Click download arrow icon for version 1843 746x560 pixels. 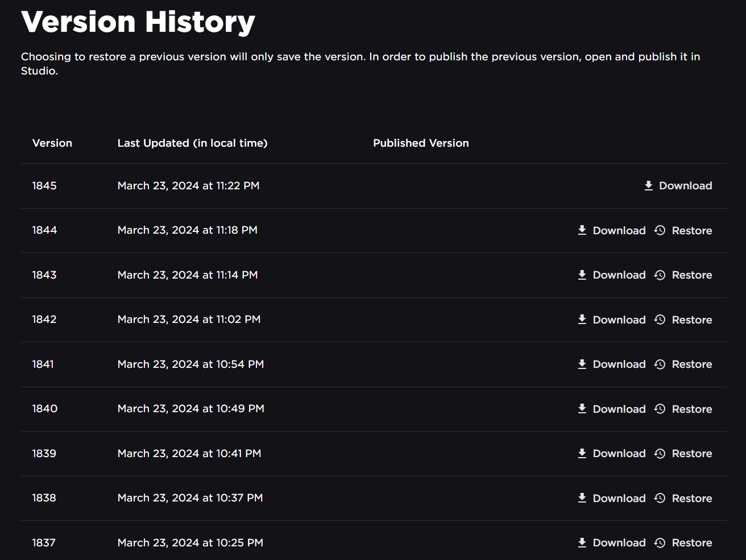click(x=582, y=275)
